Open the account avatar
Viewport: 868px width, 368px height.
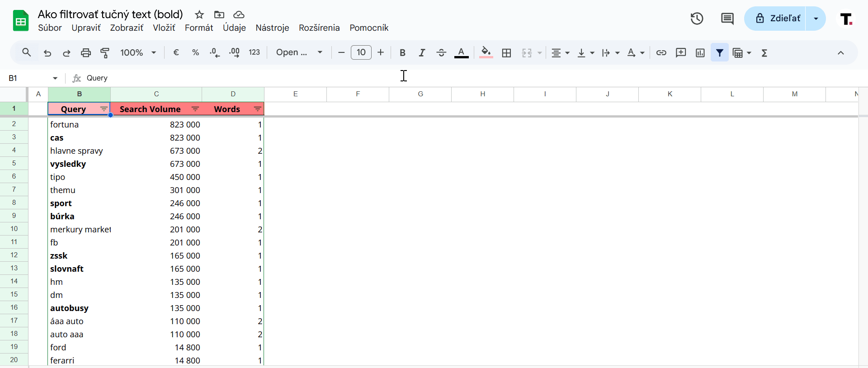point(846,19)
